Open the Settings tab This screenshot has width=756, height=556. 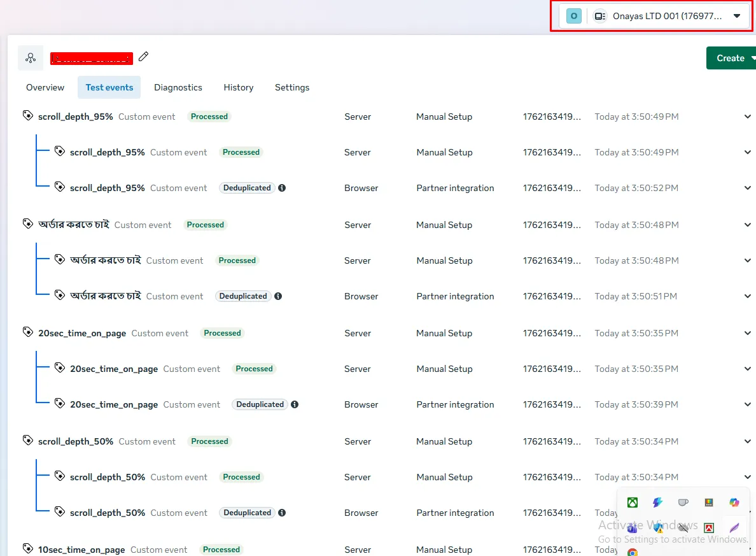coord(292,87)
